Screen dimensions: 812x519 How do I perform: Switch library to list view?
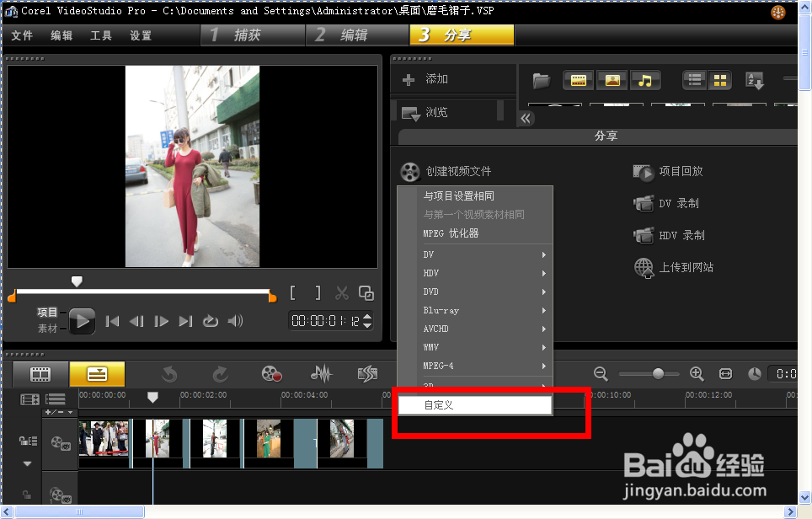[x=695, y=80]
